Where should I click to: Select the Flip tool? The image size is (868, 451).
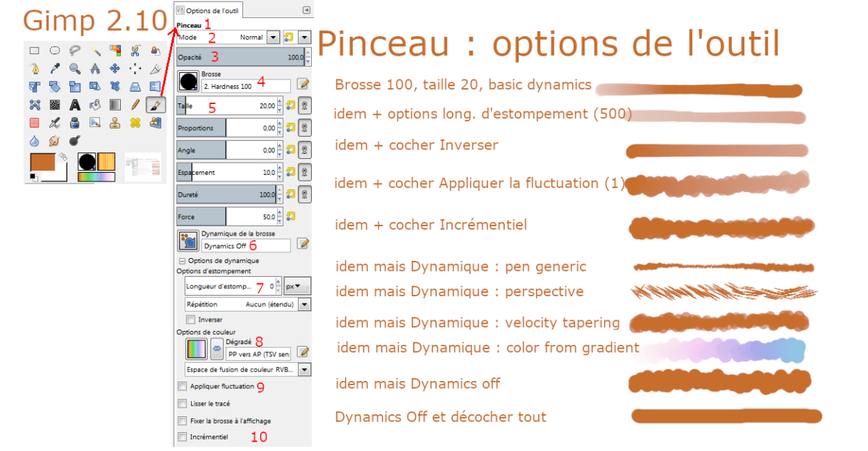(x=156, y=87)
